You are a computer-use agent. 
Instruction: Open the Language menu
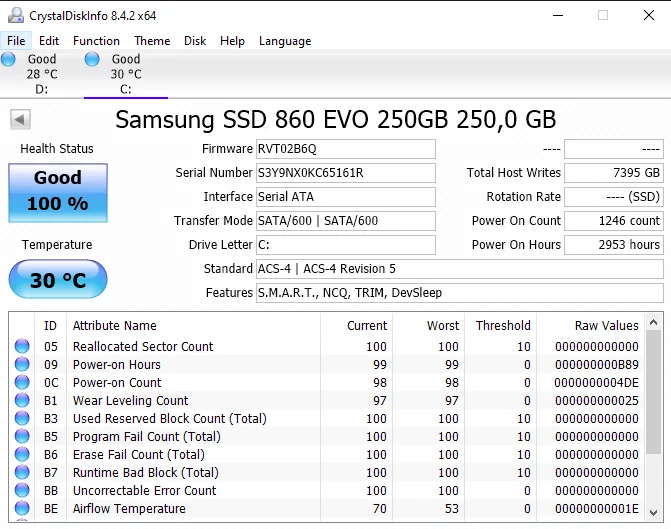pos(285,41)
